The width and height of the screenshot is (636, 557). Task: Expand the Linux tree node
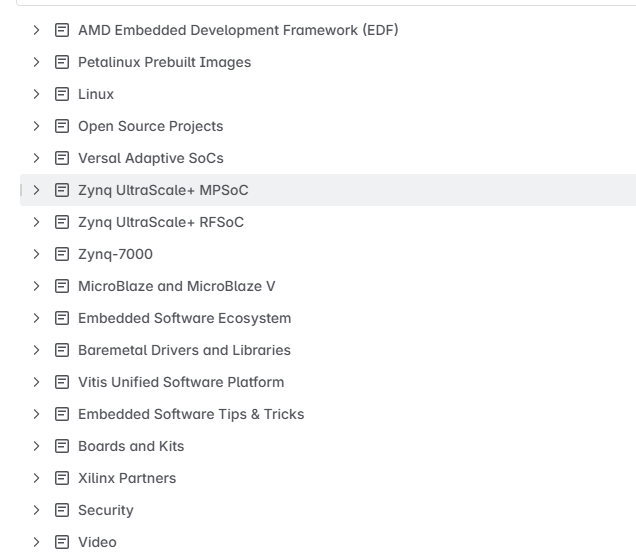click(36, 94)
